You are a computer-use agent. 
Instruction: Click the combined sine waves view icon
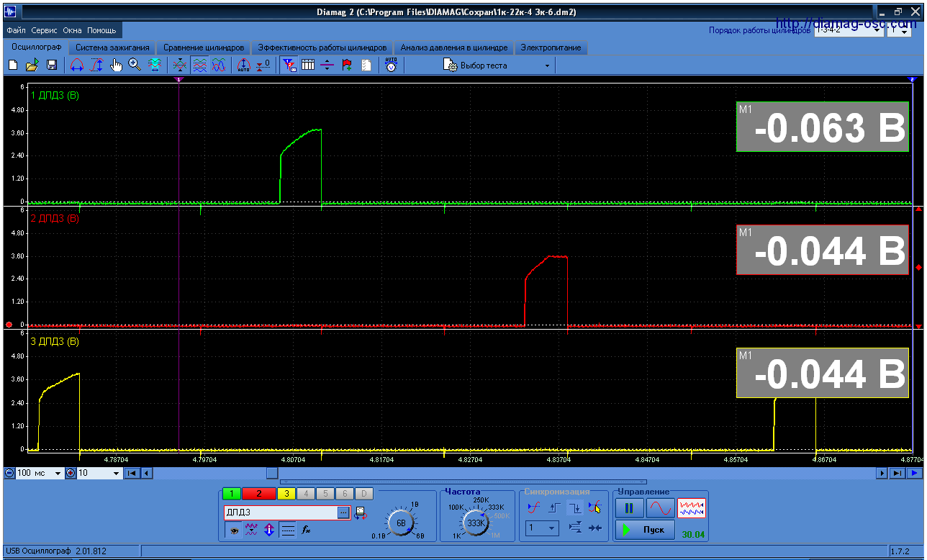219,66
